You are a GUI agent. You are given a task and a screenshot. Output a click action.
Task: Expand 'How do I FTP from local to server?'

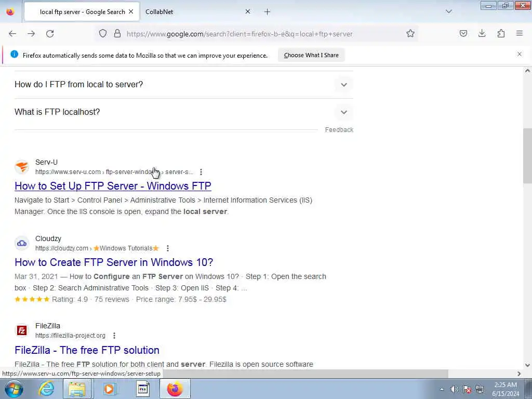click(x=184, y=85)
